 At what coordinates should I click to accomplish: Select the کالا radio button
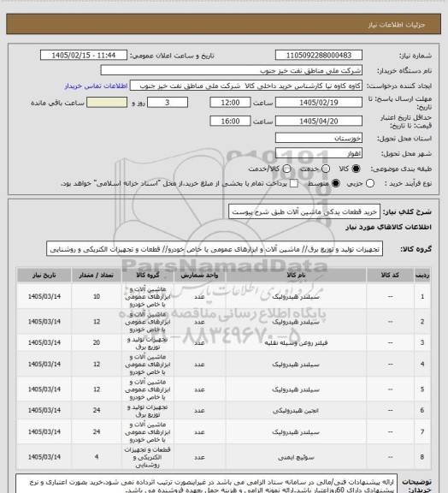click(x=356, y=169)
